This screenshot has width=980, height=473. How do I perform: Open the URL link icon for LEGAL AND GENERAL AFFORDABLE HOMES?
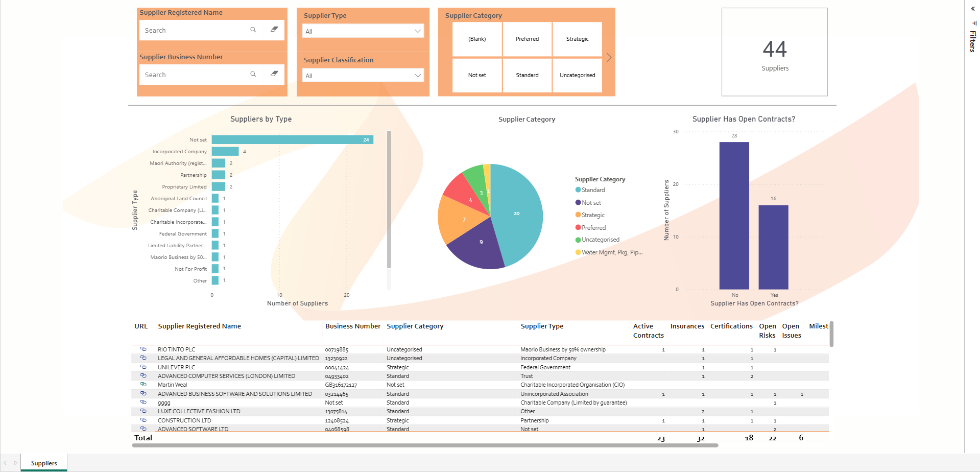click(143, 358)
